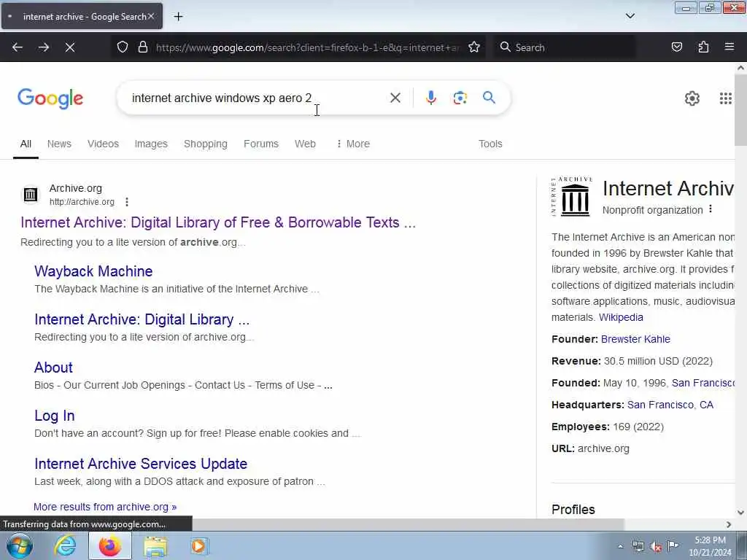Screen dimensions: 747x560
Task: Open the About sublink
Action: click(x=53, y=367)
